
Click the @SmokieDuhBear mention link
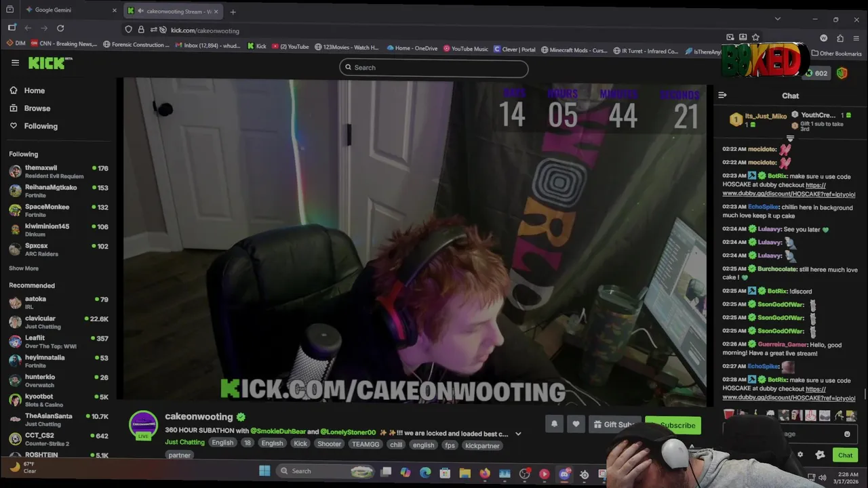278,431
